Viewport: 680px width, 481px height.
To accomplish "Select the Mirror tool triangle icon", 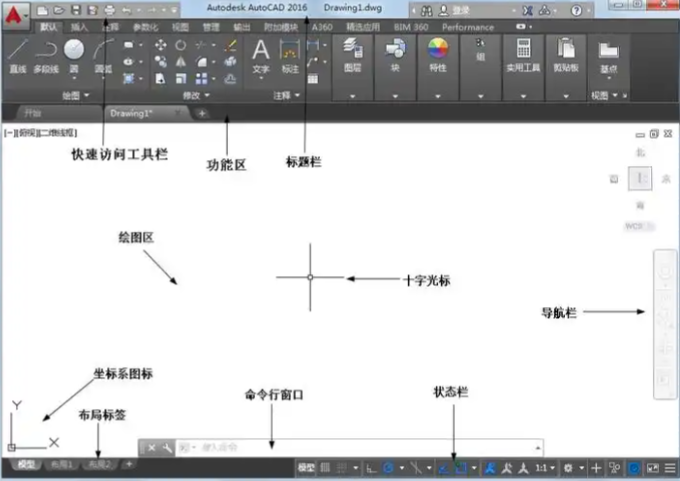I will point(181,62).
